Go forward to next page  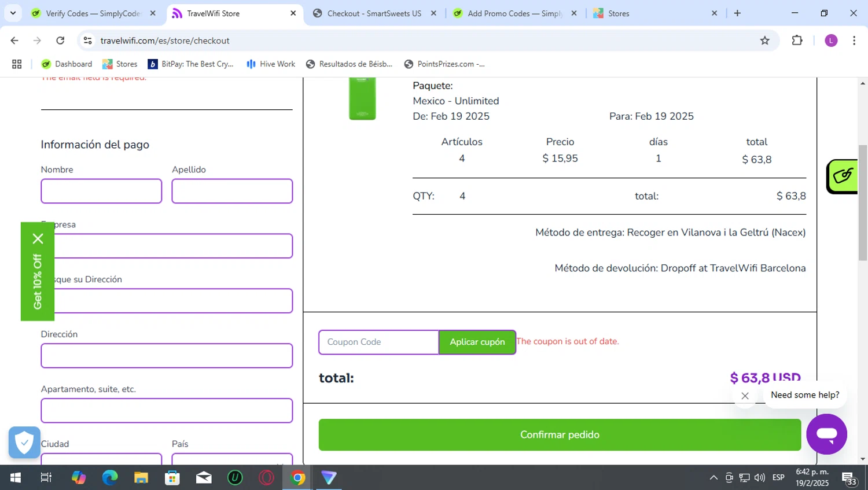(38, 40)
